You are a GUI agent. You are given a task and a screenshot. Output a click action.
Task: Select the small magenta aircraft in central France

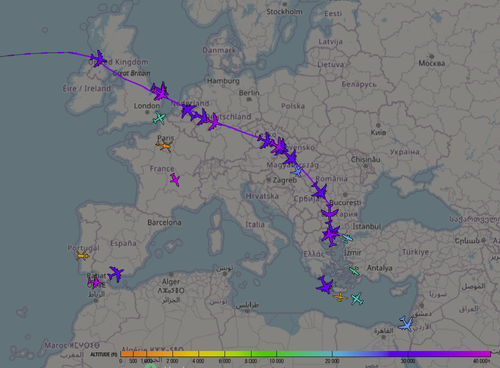[x=175, y=180]
